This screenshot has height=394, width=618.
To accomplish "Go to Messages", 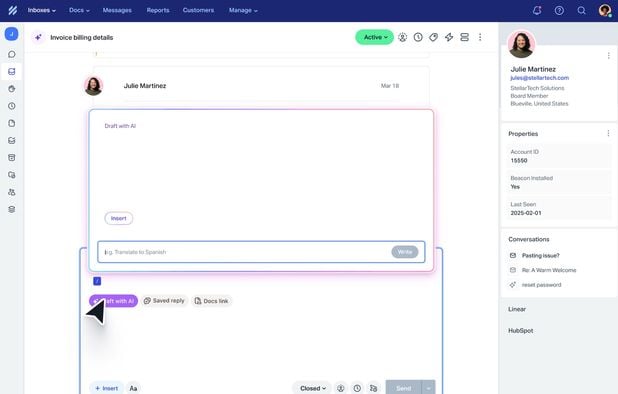I will coord(117,10).
